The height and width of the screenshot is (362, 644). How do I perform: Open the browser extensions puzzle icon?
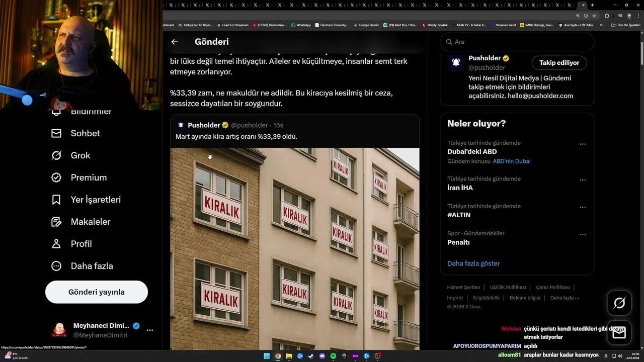[x=607, y=16]
